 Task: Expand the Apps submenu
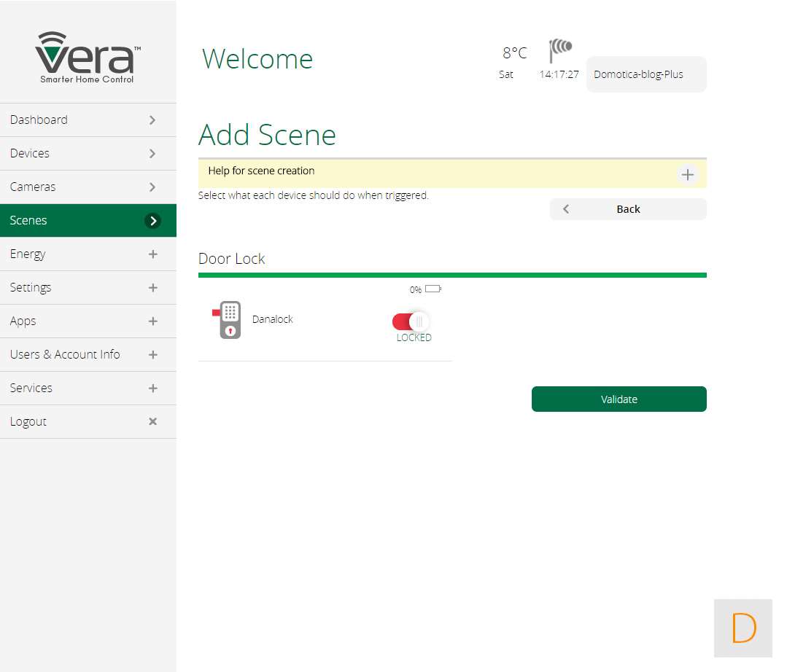152,321
